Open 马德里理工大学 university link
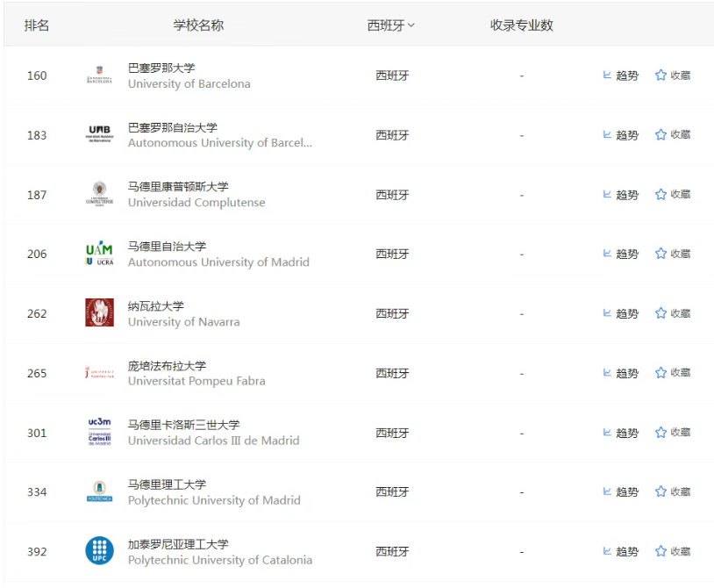Image resolution: width=714 pixels, height=588 pixels. (167, 484)
